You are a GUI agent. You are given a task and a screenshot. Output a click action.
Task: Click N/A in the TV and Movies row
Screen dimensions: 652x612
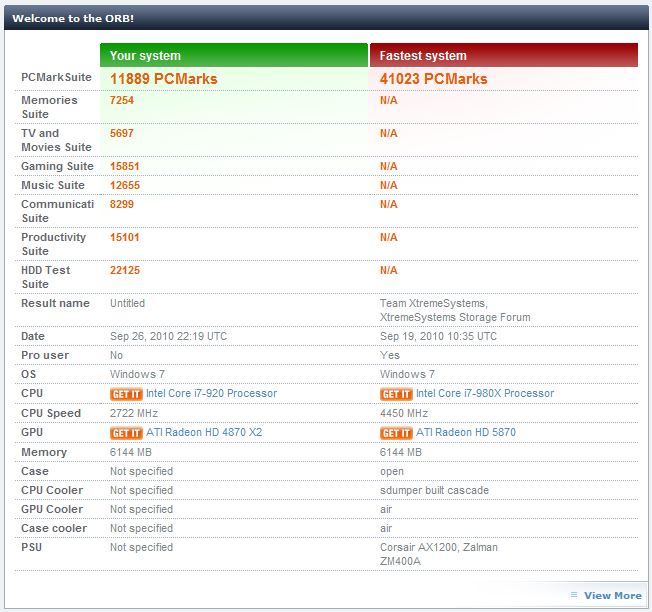(x=388, y=133)
